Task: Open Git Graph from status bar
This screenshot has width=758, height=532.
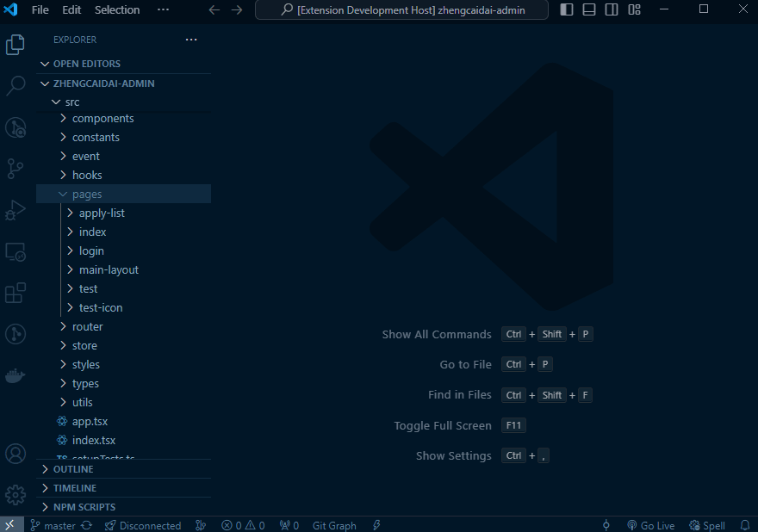Action: click(x=334, y=525)
